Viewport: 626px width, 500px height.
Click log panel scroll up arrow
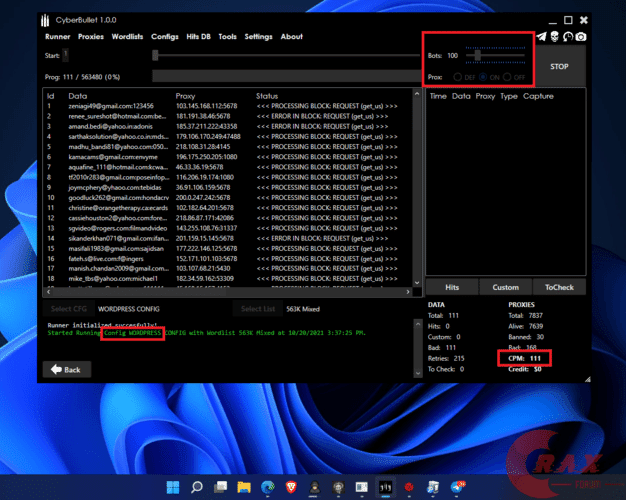418,324
